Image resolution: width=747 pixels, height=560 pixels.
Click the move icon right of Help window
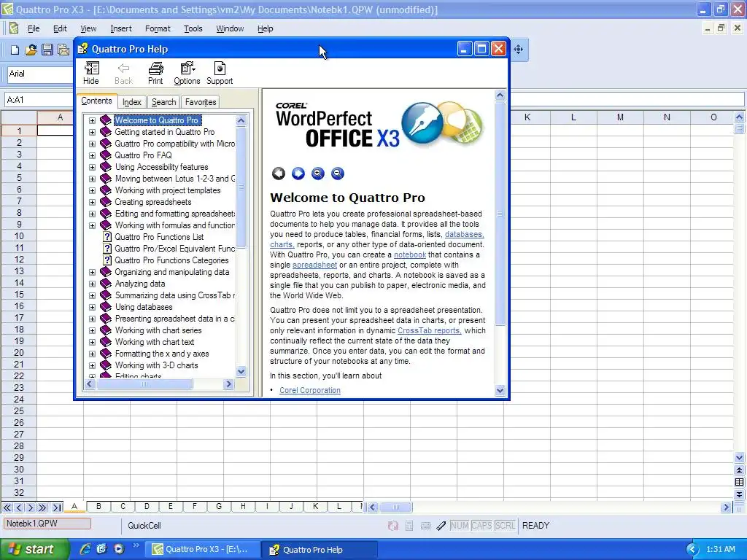coord(519,49)
